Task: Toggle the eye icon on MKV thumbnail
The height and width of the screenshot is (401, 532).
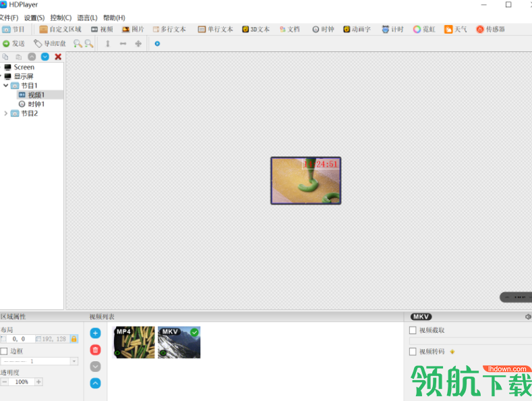Action: pyautogui.click(x=163, y=353)
